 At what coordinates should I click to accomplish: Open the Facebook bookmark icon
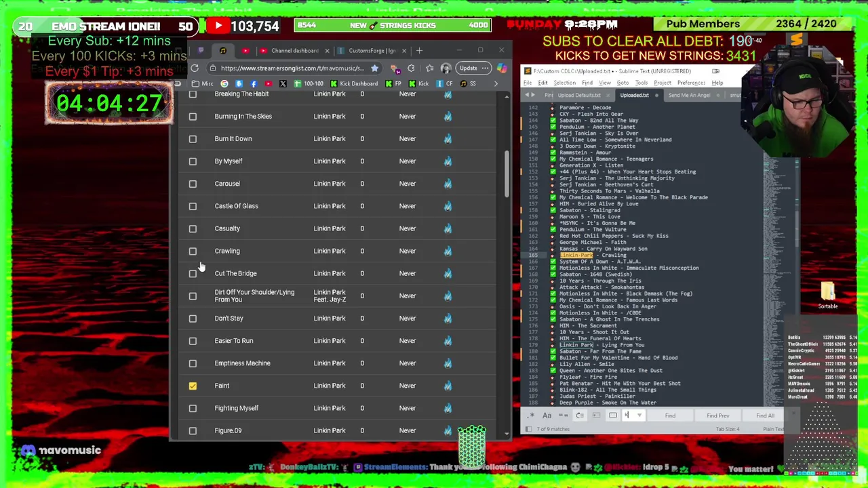[254, 83]
